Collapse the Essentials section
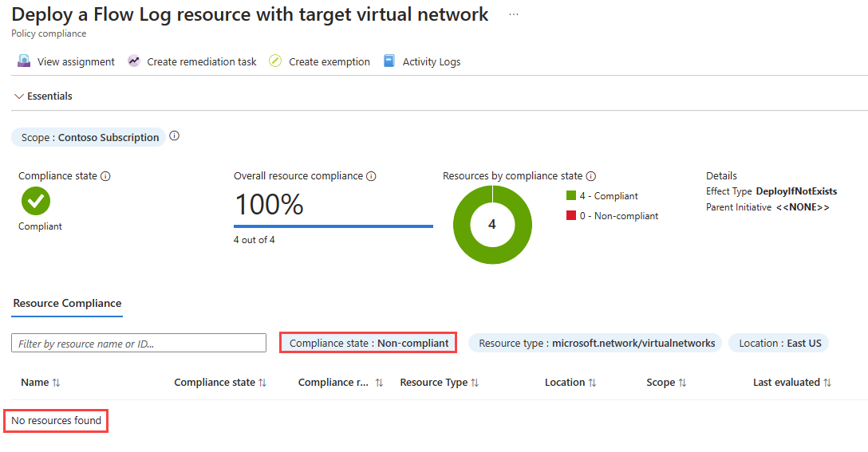The height and width of the screenshot is (452, 868). pos(19,96)
